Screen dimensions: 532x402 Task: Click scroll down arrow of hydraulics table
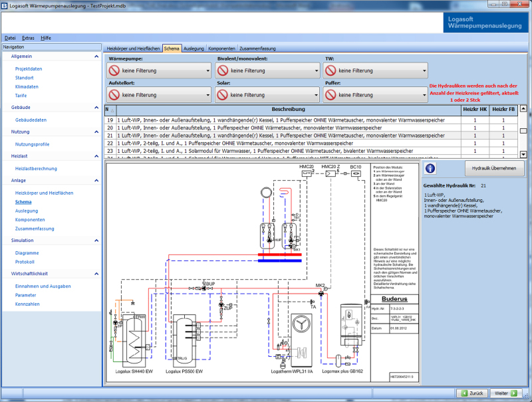tap(523, 155)
